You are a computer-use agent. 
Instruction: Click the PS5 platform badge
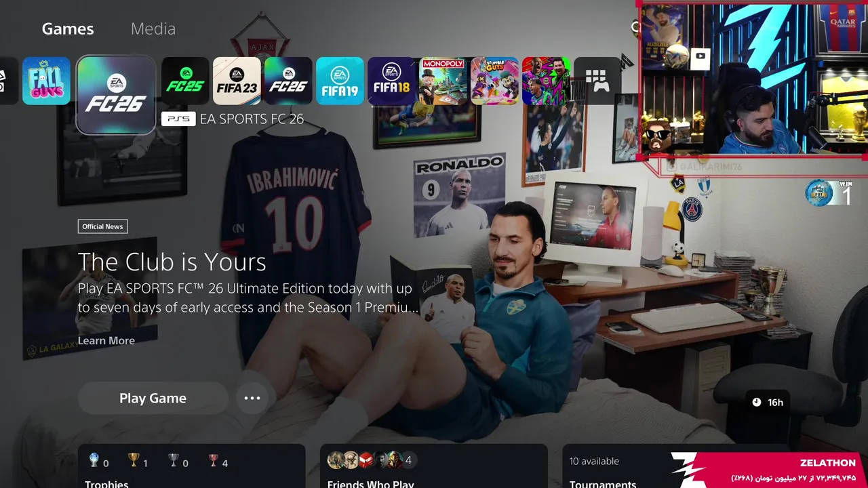point(178,119)
